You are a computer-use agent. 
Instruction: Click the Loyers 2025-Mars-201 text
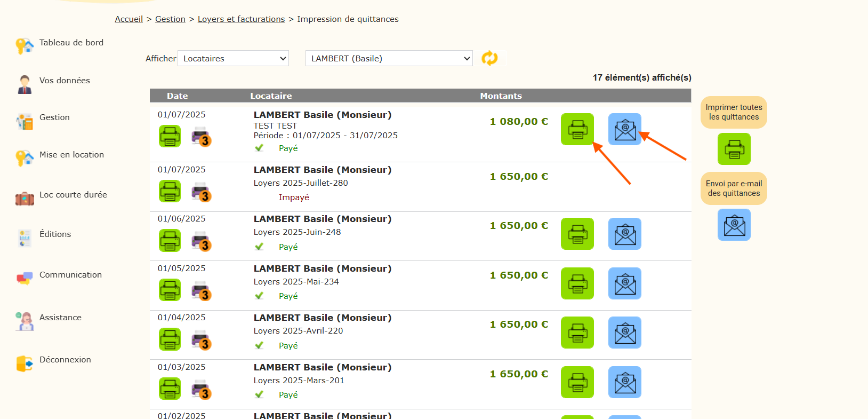pos(299,381)
